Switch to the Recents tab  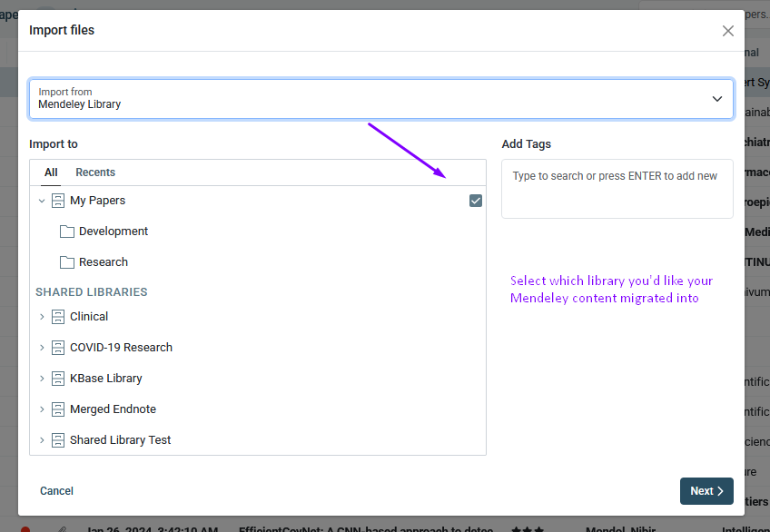click(95, 172)
